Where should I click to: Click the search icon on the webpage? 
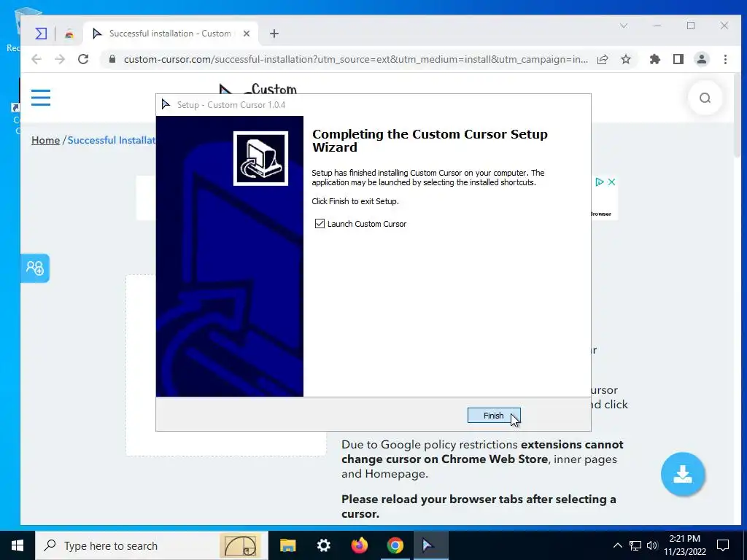coord(705,98)
